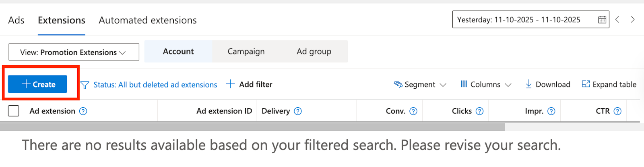Click the horizontal table scrollbar
Image resolution: width=644 pixels, height=167 pixels.
pos(252,127)
